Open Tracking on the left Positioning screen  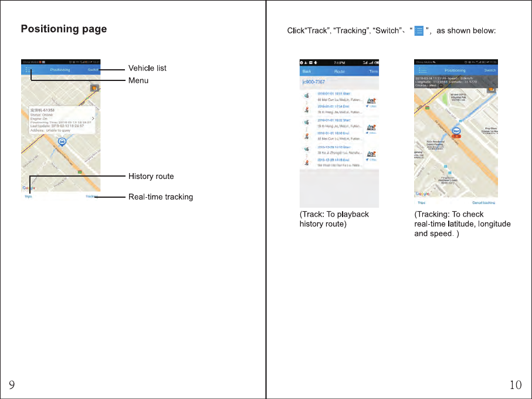tap(92, 197)
